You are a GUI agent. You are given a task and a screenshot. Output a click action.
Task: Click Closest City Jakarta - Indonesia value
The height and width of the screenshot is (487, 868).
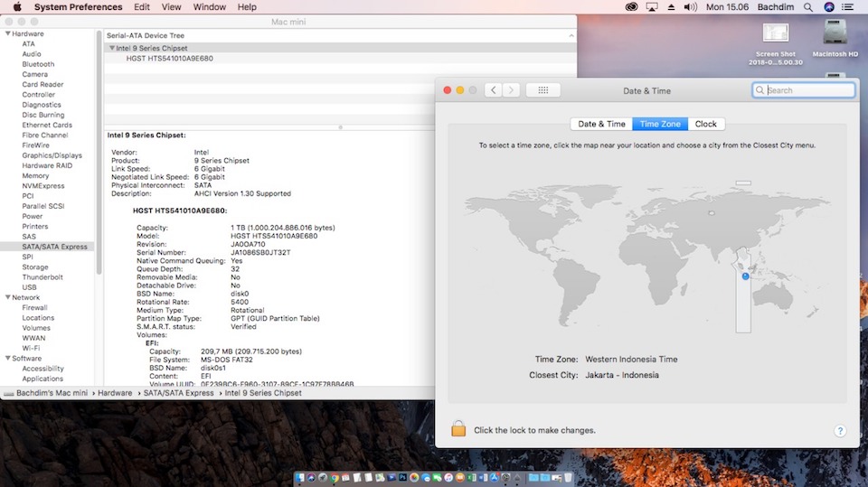click(622, 375)
